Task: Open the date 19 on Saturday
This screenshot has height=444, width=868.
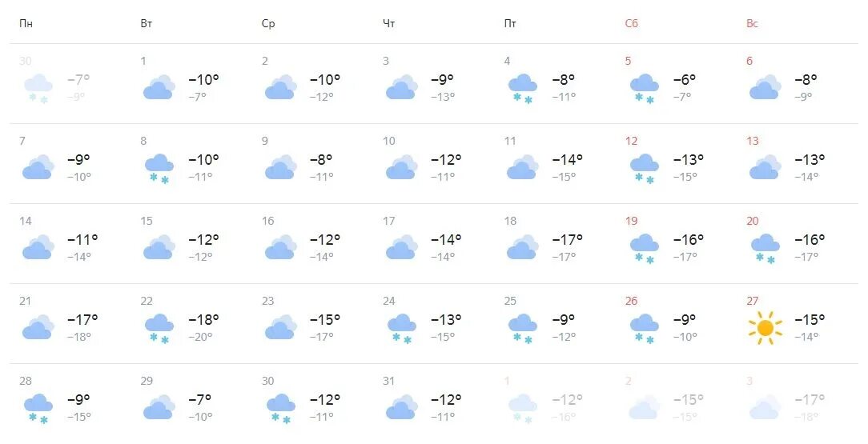Action: (x=631, y=221)
